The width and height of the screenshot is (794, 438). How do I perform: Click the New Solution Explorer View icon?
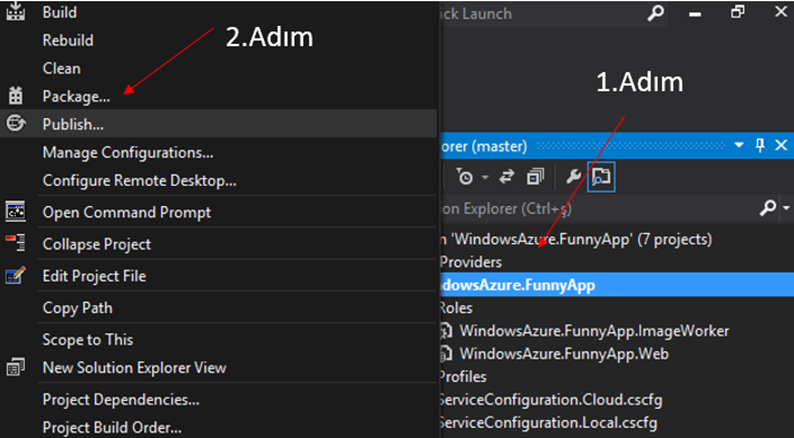pos(16,367)
